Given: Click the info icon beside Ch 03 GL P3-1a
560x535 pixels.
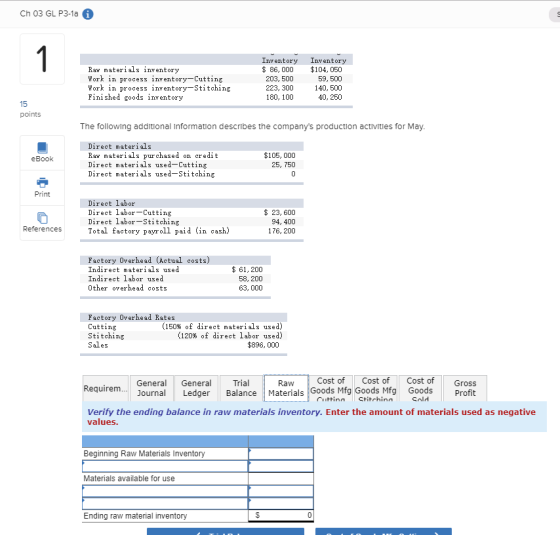Looking at the screenshot, I should 88,14.
